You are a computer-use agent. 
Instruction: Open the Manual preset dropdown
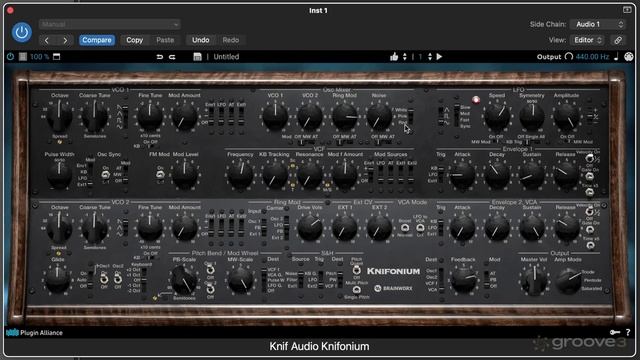[x=109, y=24]
